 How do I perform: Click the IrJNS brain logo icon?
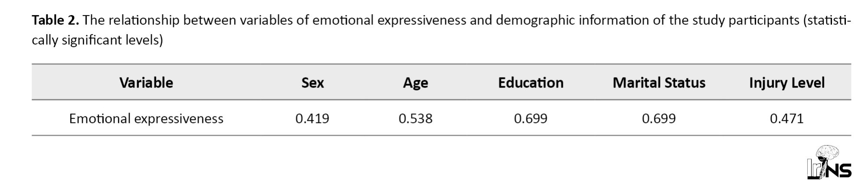[x=829, y=162]
